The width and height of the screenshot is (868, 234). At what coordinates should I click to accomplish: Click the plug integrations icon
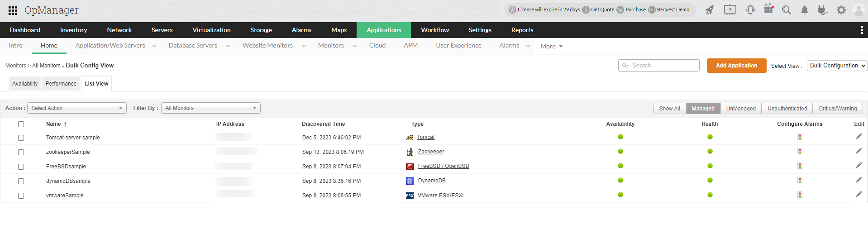coord(822,10)
